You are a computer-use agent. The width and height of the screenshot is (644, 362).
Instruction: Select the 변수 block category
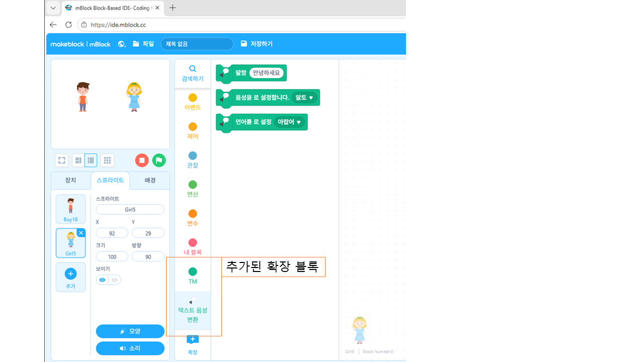193,218
